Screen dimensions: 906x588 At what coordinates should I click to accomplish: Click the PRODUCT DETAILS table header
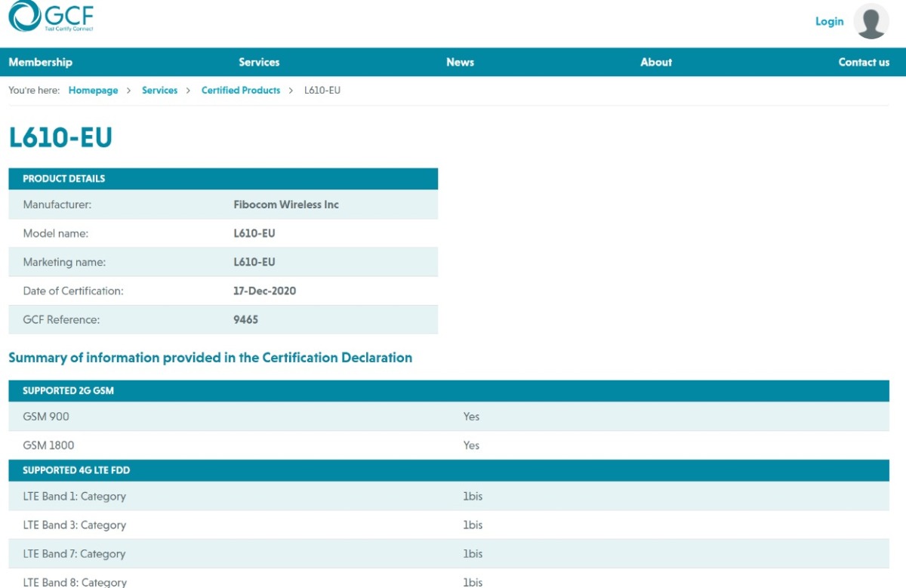pyautogui.click(x=223, y=179)
